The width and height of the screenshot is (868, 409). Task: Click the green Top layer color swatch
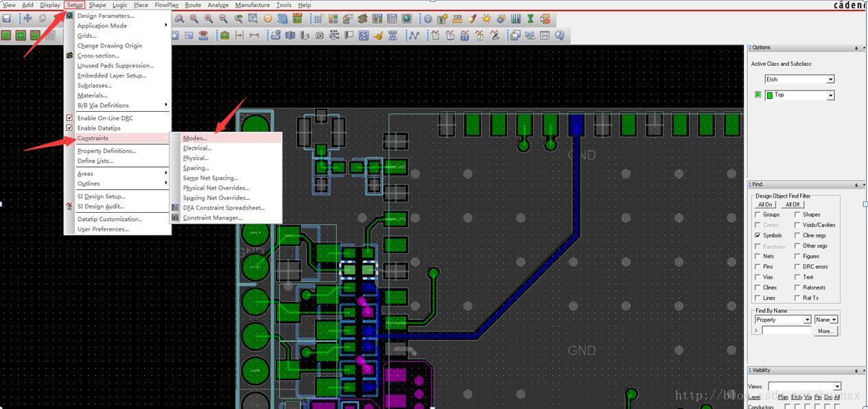point(769,95)
